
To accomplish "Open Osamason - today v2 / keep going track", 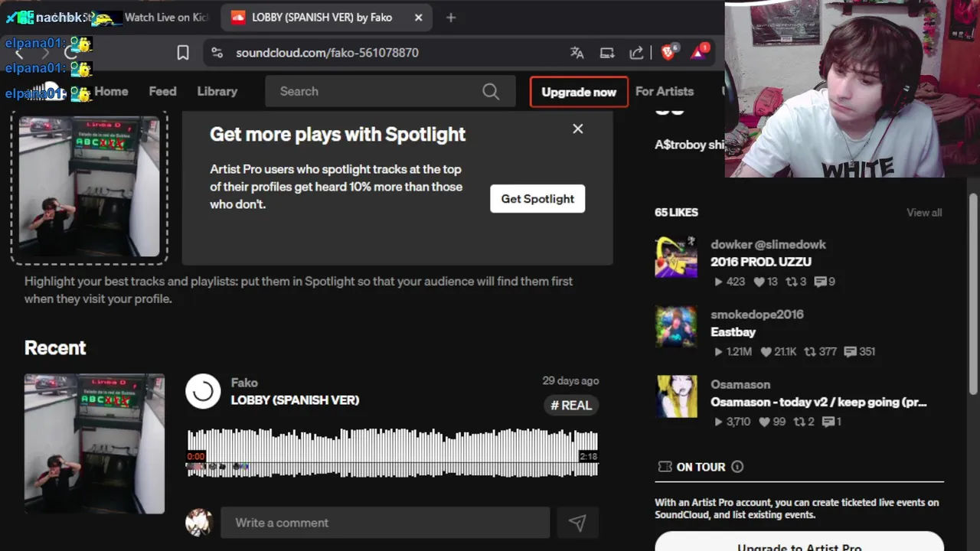I will coord(818,402).
